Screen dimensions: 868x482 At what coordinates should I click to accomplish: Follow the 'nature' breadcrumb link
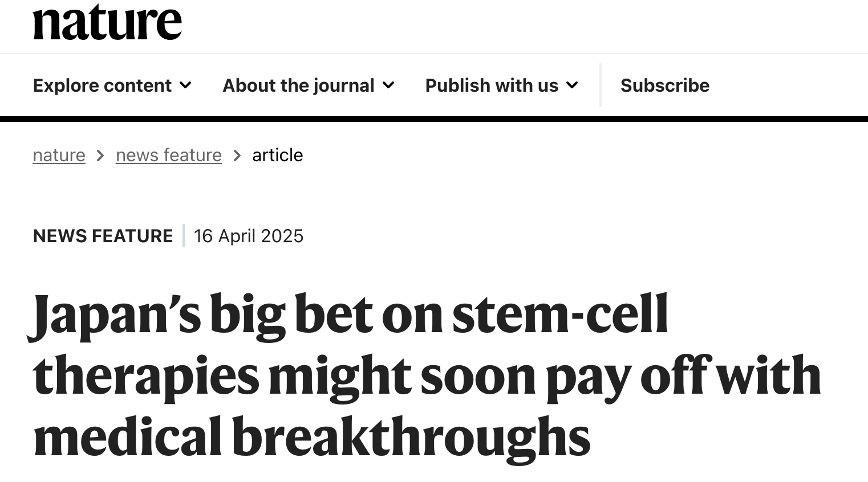point(59,155)
